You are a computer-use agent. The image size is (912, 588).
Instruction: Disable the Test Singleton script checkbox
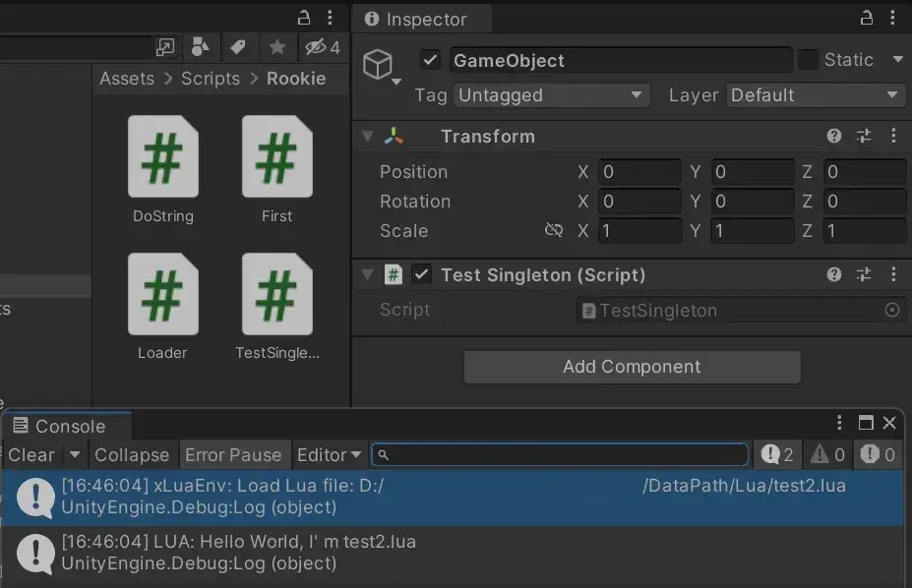[422, 274]
